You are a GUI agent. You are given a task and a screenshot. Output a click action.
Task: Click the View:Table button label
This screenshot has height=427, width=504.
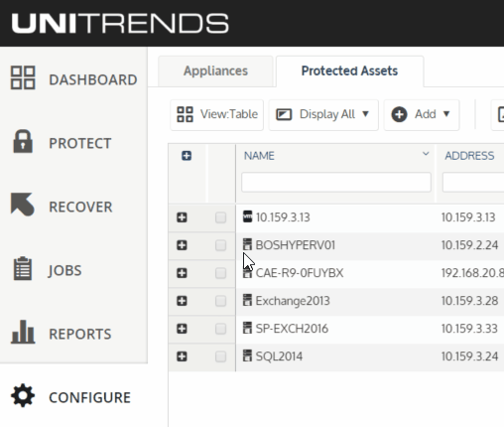[x=229, y=114]
